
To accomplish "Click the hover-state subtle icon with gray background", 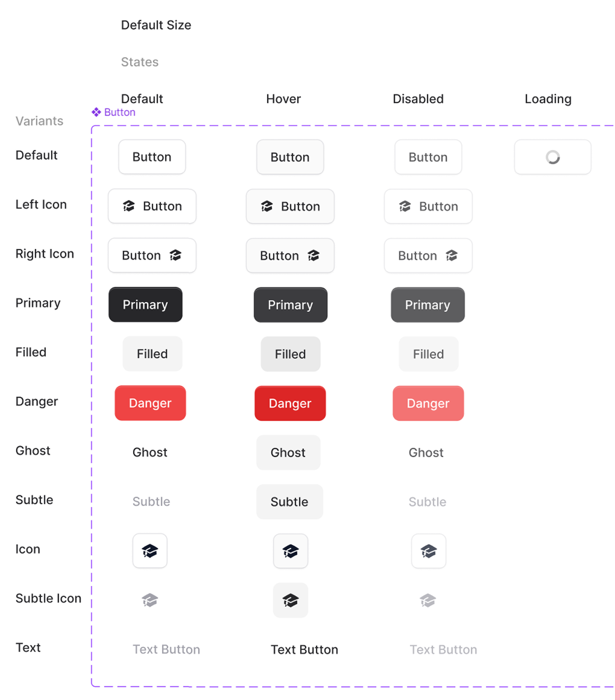I will 291,600.
